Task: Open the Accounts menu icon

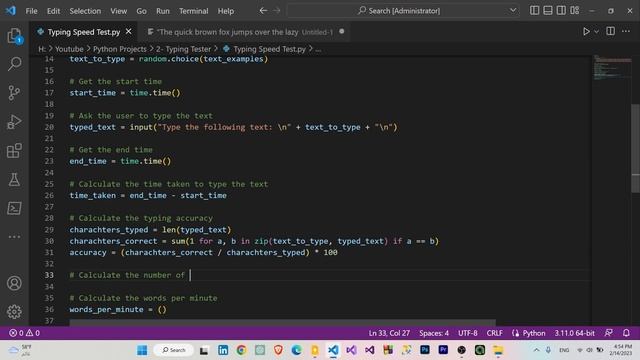Action: point(14,283)
